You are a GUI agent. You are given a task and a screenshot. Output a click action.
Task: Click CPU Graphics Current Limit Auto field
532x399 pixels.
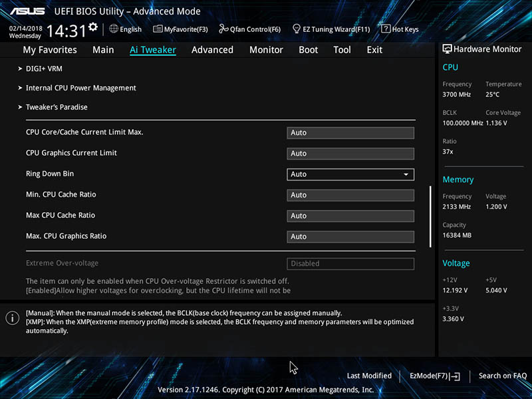click(x=350, y=154)
